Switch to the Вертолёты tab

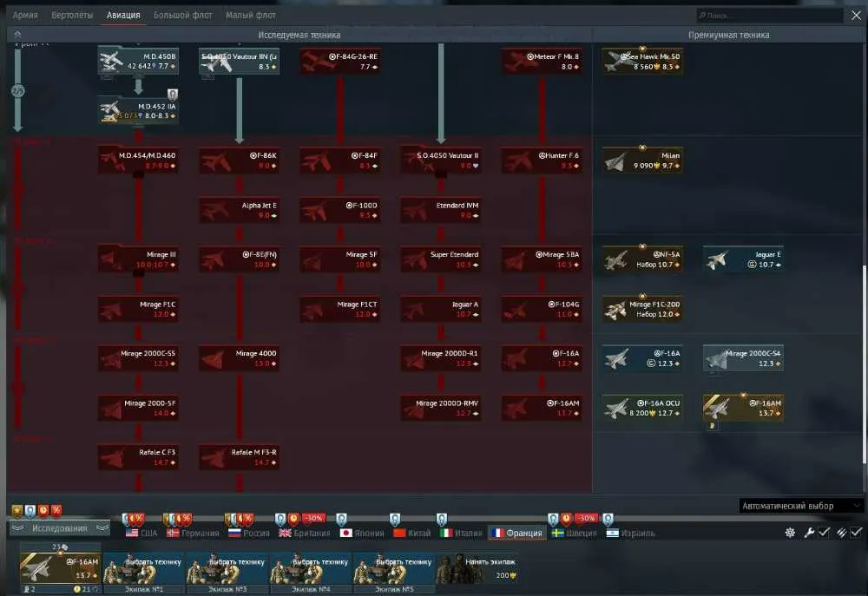(x=72, y=15)
